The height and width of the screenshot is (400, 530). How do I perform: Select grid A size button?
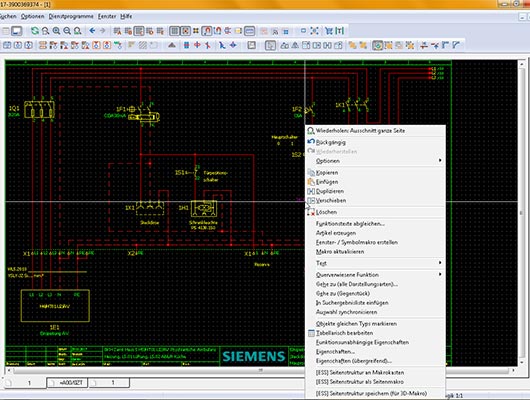(117, 31)
